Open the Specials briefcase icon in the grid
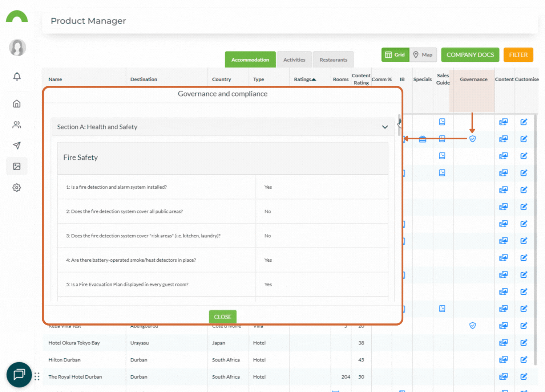545x392 pixels. [422, 139]
